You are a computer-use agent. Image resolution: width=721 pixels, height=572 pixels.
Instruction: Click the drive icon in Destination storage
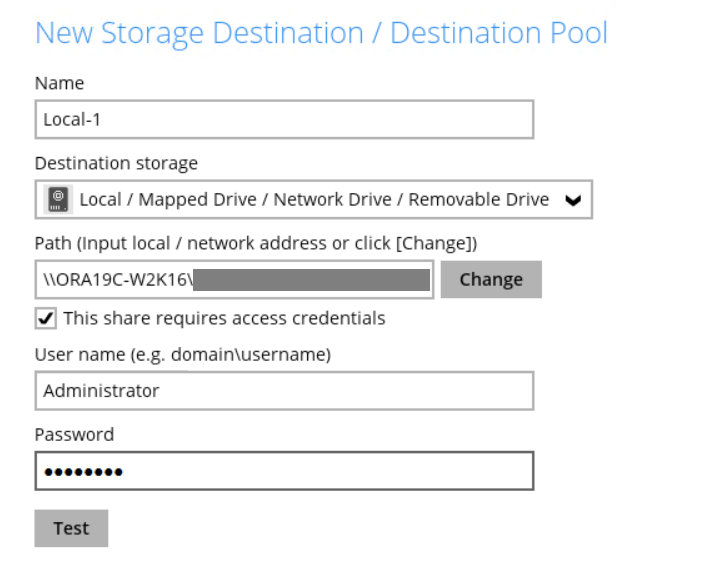[x=59, y=199]
